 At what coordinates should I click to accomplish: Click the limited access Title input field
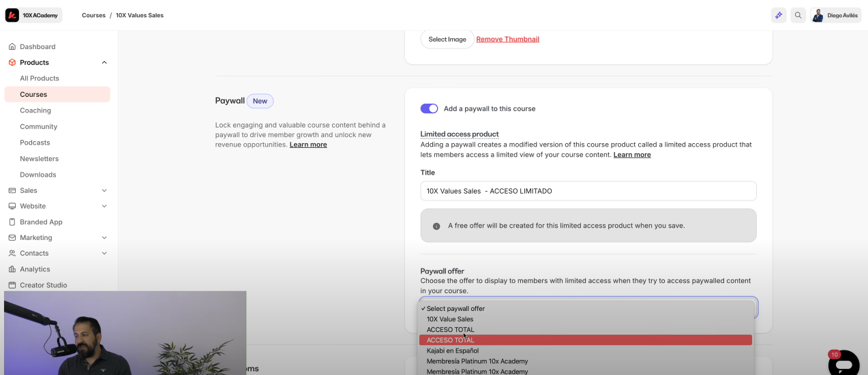[x=588, y=191]
